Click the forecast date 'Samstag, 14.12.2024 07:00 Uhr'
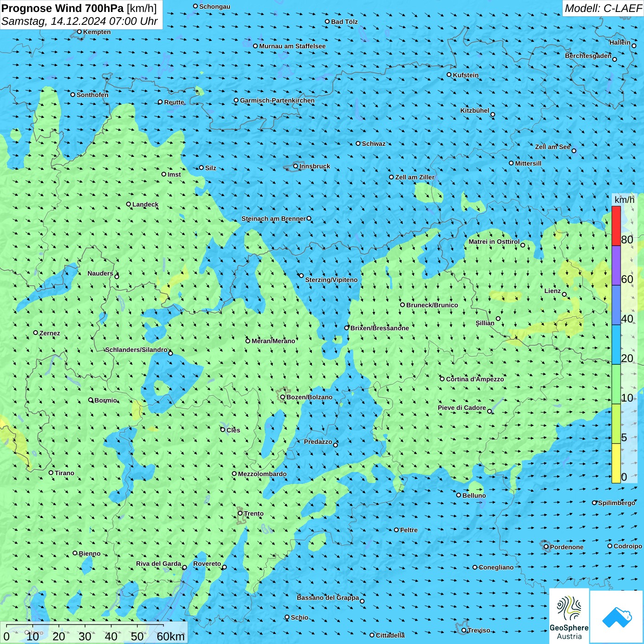 tap(80, 21)
